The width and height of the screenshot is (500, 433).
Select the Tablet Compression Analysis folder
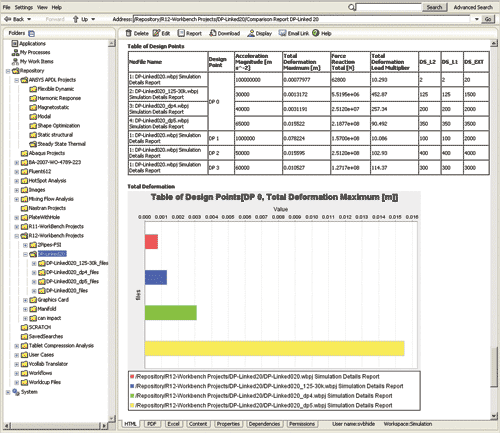[x=57, y=346]
